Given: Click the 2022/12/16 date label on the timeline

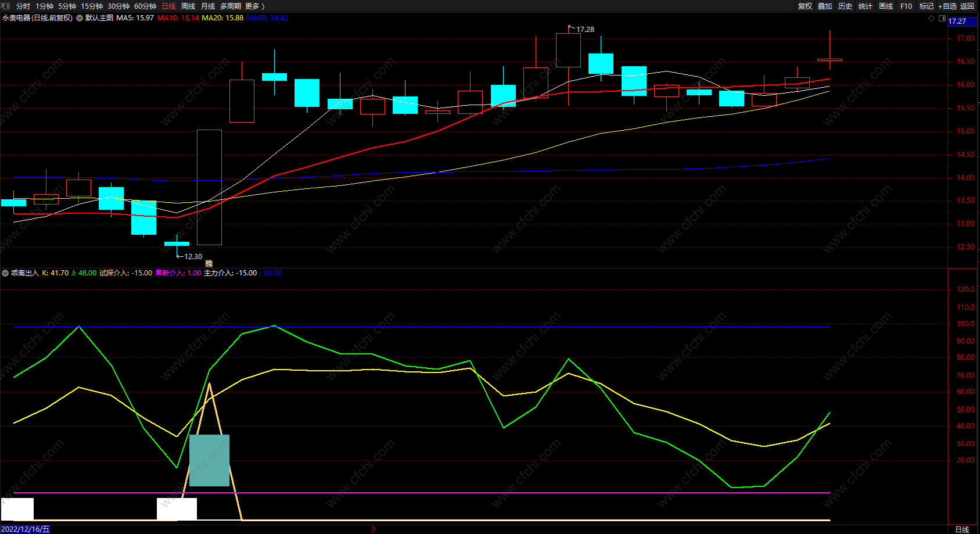Looking at the screenshot, I should (x=26, y=529).
